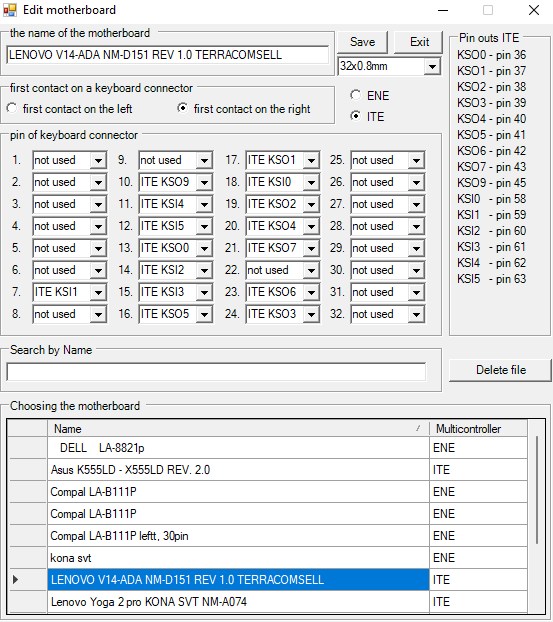553x622 pixels.
Task: Click the Save button
Action: pos(362,42)
